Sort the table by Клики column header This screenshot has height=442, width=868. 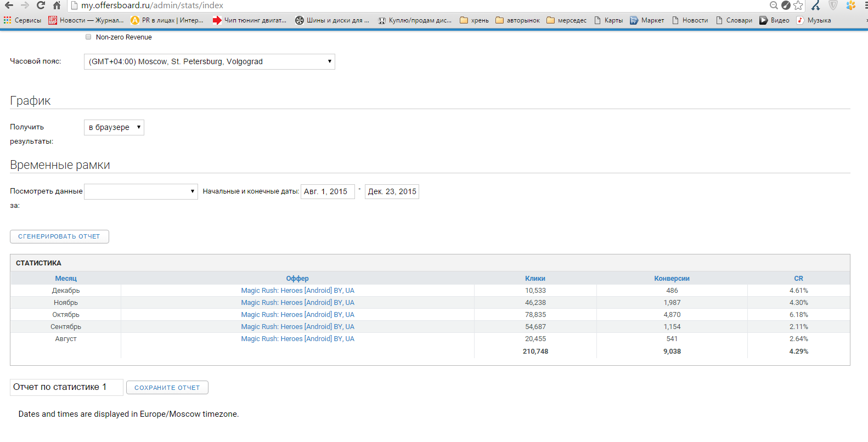click(x=535, y=279)
